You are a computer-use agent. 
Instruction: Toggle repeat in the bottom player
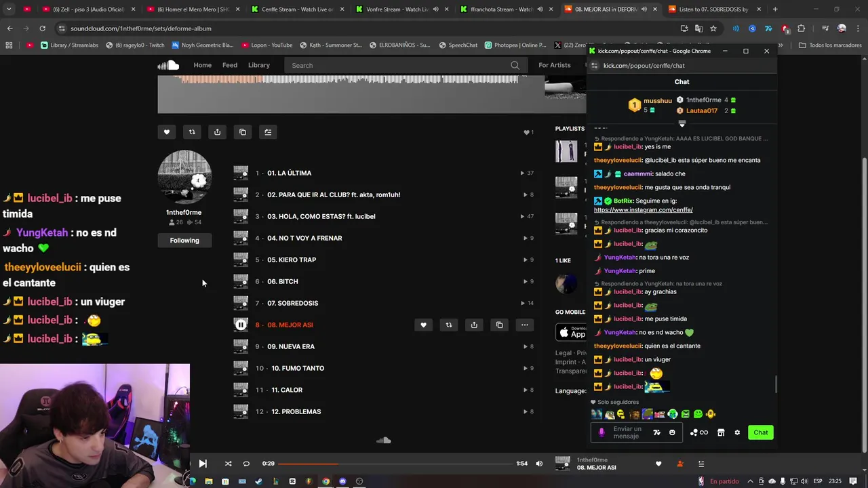(246, 464)
